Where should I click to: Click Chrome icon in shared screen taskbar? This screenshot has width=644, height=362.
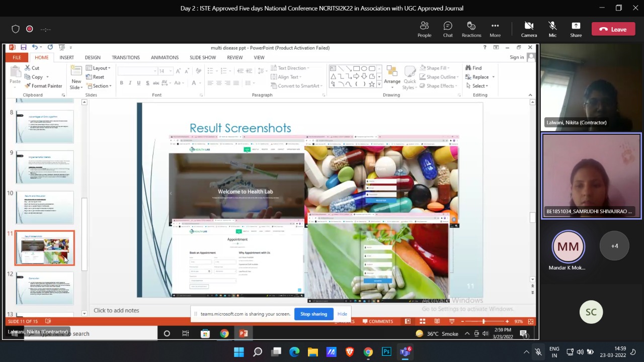pos(224,333)
